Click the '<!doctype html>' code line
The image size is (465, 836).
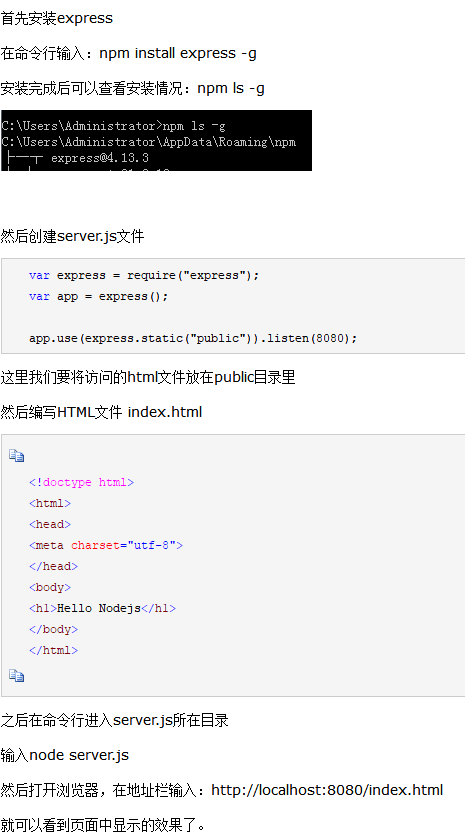(x=82, y=483)
